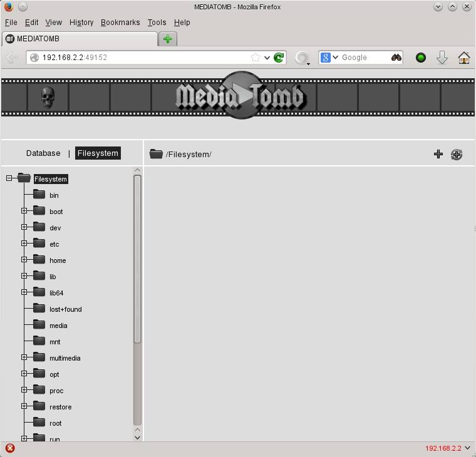Expand the multimedia folder node

tap(24, 357)
